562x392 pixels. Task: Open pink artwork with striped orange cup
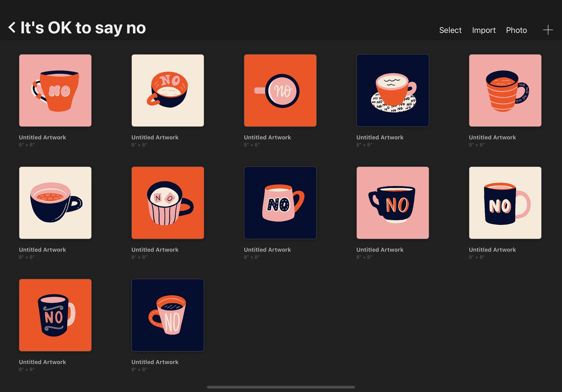click(x=505, y=90)
